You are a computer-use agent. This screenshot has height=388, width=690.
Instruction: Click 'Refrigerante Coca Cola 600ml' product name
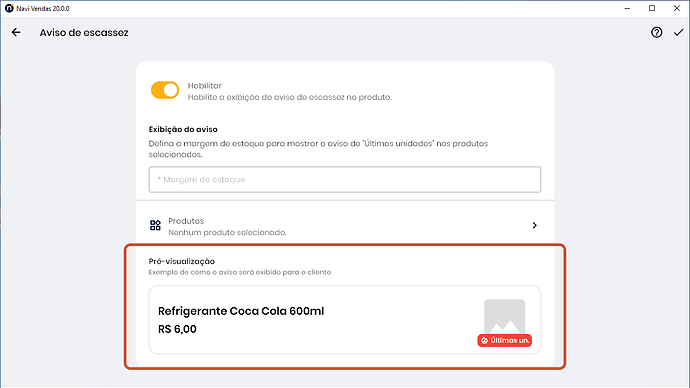(241, 311)
